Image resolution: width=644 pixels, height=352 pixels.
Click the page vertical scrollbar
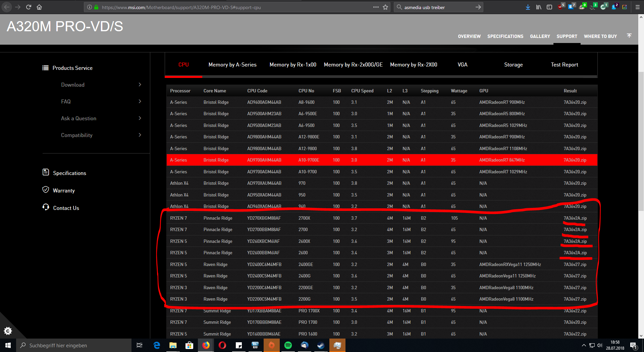click(x=641, y=141)
